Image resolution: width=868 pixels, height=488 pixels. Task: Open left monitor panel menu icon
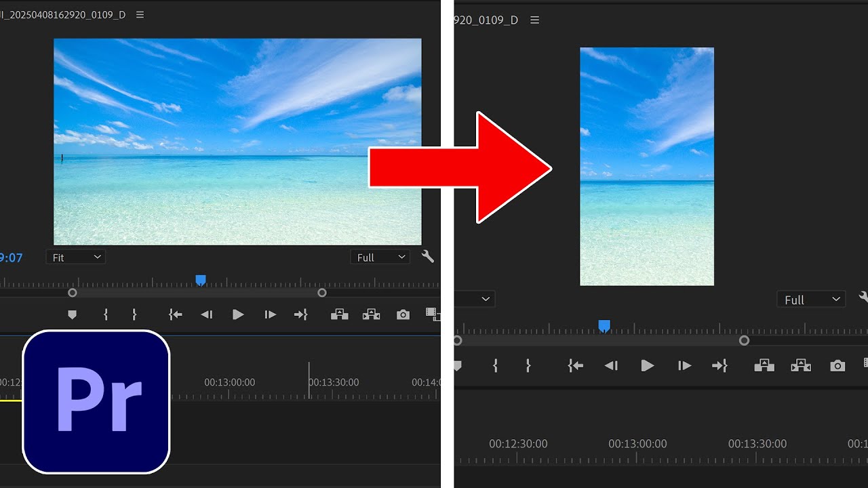(140, 15)
